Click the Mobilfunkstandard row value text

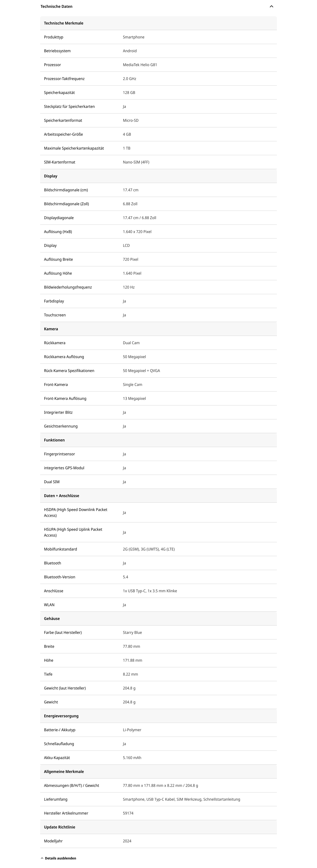pyautogui.click(x=149, y=549)
